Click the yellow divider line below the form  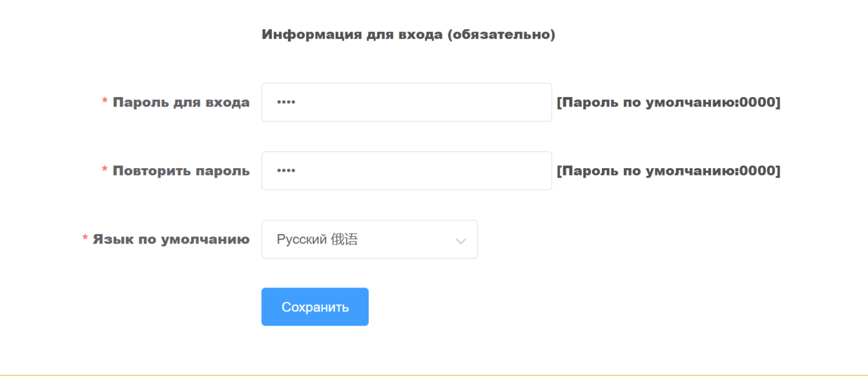click(434, 375)
